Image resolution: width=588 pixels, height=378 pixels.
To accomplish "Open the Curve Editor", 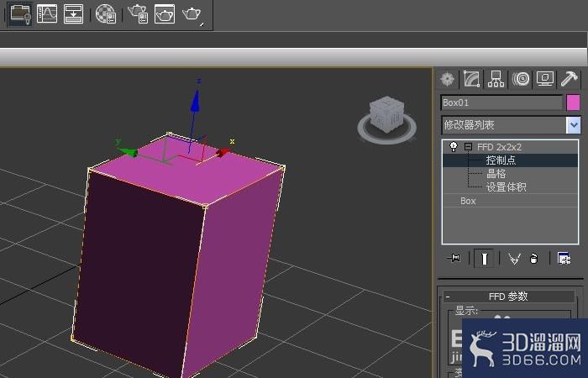I will click(47, 14).
